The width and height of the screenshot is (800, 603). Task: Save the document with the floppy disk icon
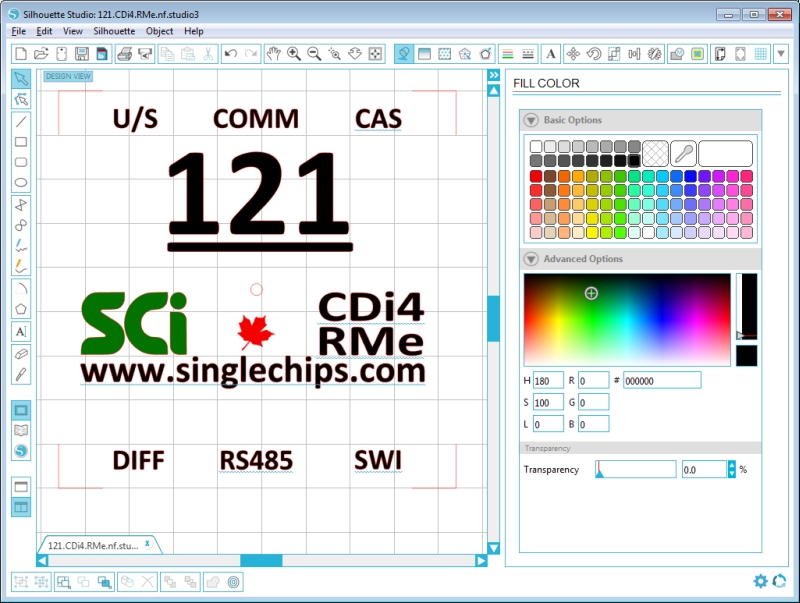point(82,54)
